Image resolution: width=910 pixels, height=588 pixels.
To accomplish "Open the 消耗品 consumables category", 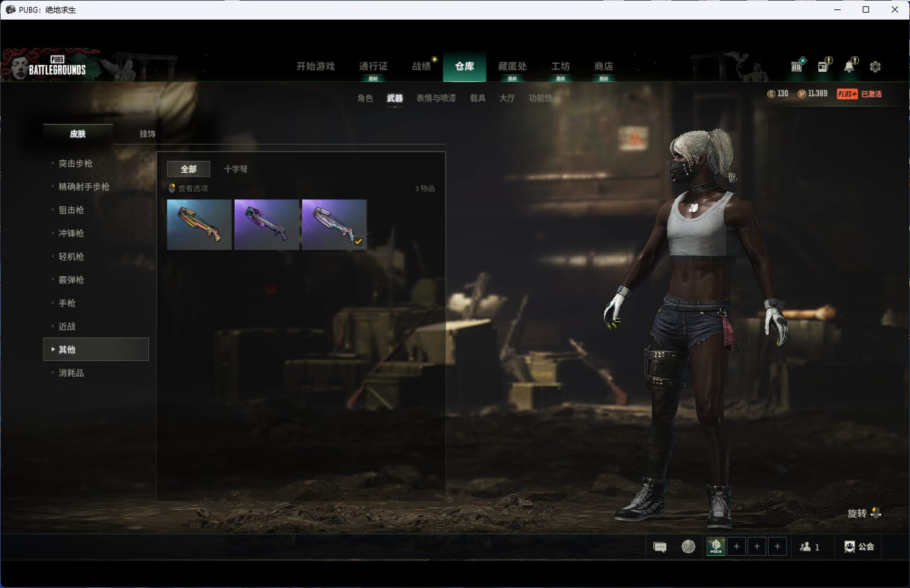I will 71,373.
